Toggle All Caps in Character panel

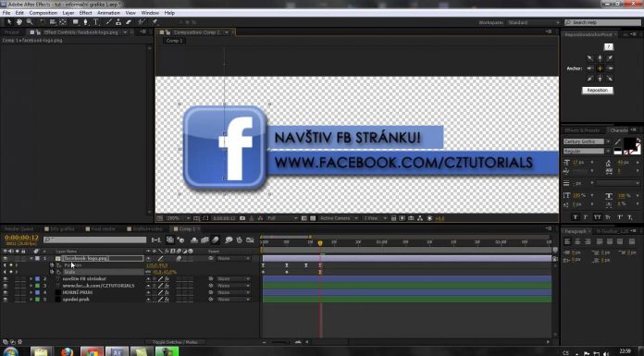click(x=597, y=217)
